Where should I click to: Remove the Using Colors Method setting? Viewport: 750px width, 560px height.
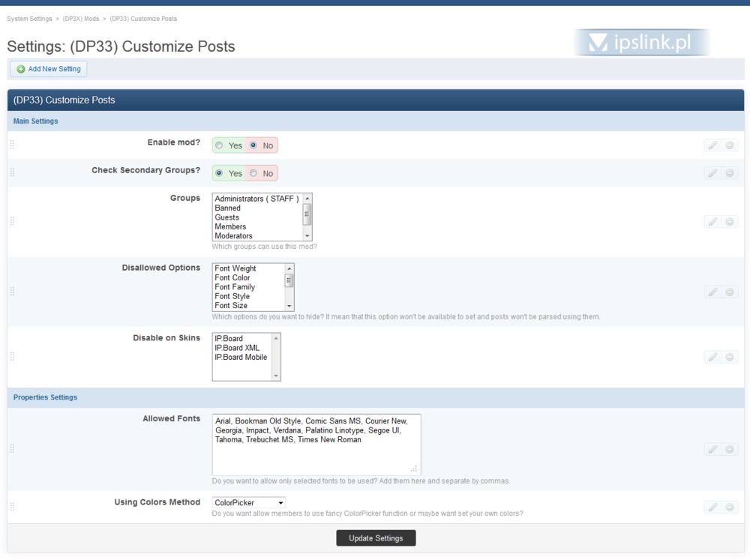click(730, 508)
